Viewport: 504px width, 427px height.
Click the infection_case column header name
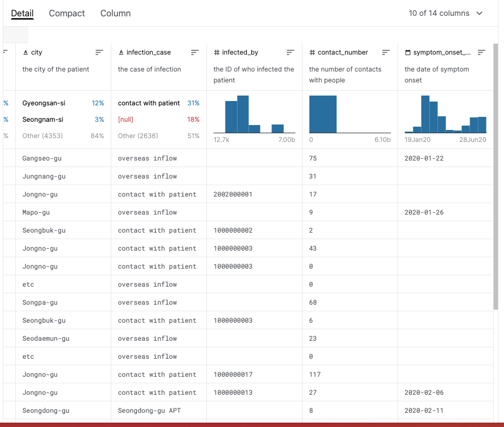(149, 52)
